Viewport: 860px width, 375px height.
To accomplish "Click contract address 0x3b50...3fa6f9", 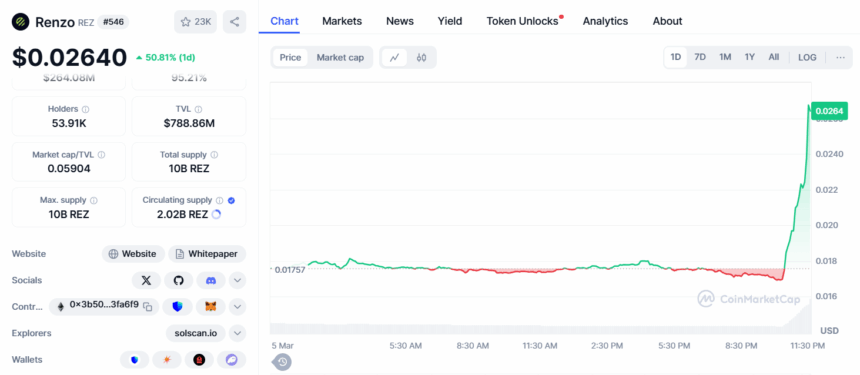I will click(x=104, y=306).
